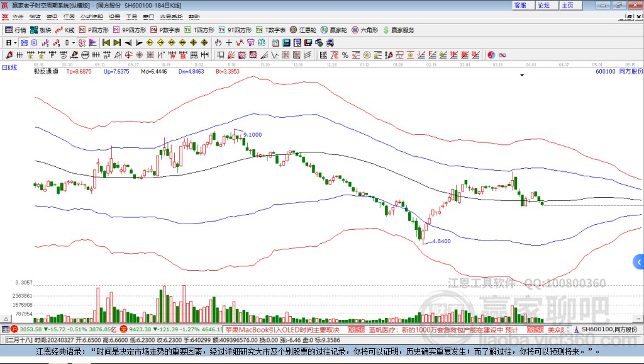Open the P数字表 number table
This screenshot has width=644, height=364.
tap(165, 30)
